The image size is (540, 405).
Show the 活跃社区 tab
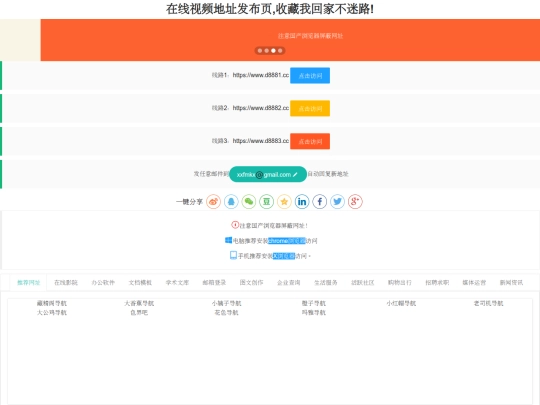point(363,283)
